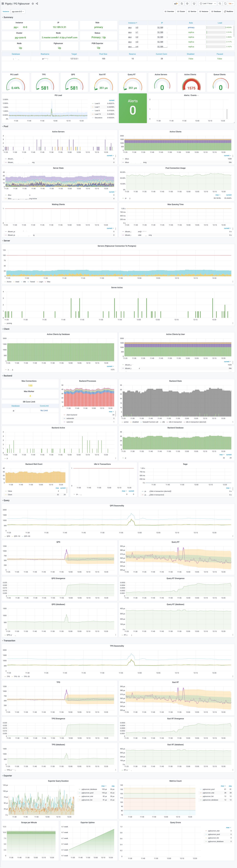The width and height of the screenshot is (237, 868).
Task: Go to the Service dashboard link
Action: 192,11
